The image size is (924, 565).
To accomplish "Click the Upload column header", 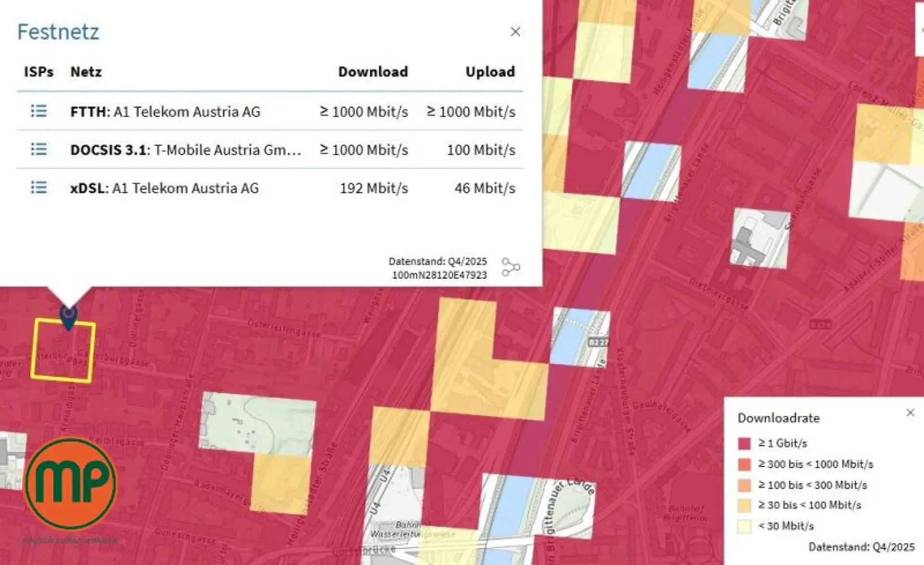I will (x=490, y=72).
